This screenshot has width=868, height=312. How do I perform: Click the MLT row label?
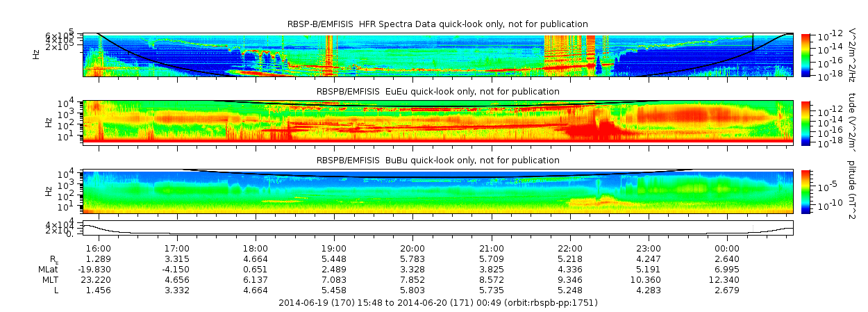[51, 279]
